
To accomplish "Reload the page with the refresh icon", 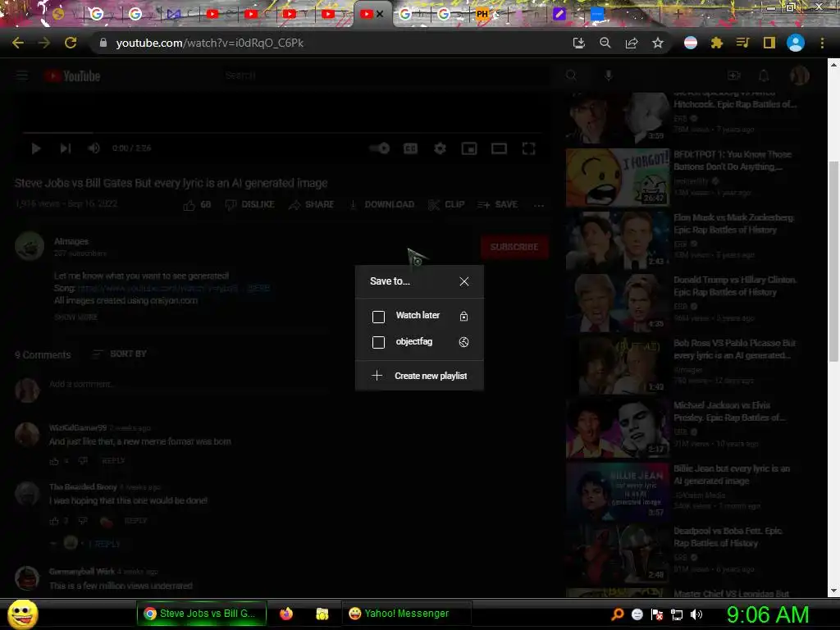I will (71, 43).
